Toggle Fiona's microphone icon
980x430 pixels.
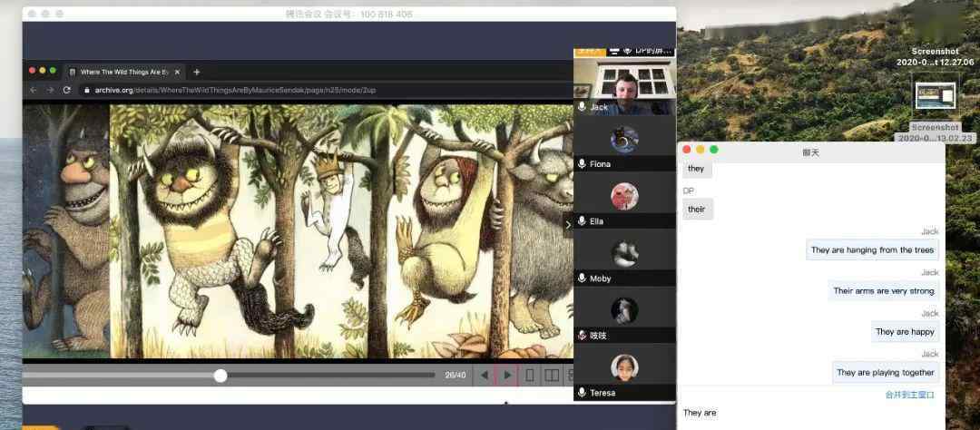click(x=582, y=164)
